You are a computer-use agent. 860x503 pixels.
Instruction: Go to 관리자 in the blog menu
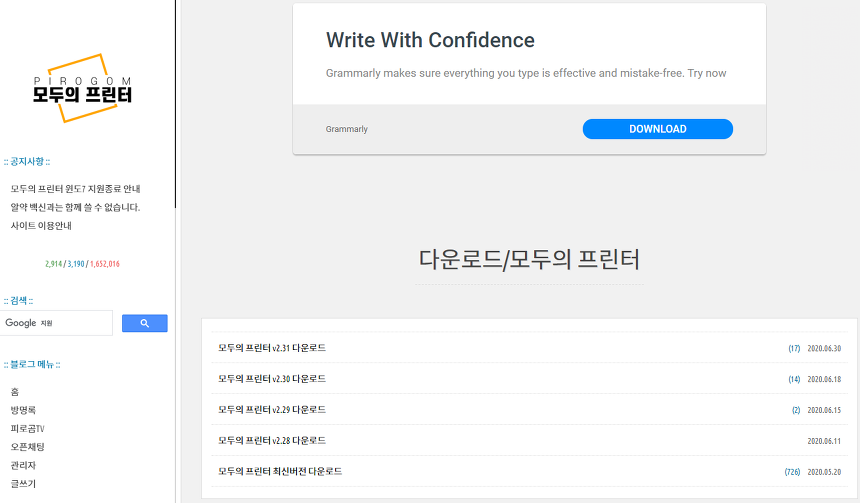click(23, 466)
